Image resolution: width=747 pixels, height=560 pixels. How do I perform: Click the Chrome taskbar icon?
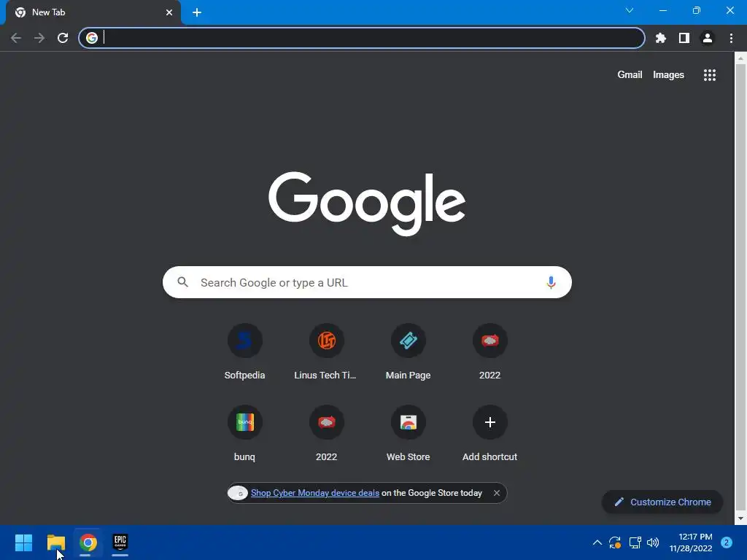pos(88,542)
